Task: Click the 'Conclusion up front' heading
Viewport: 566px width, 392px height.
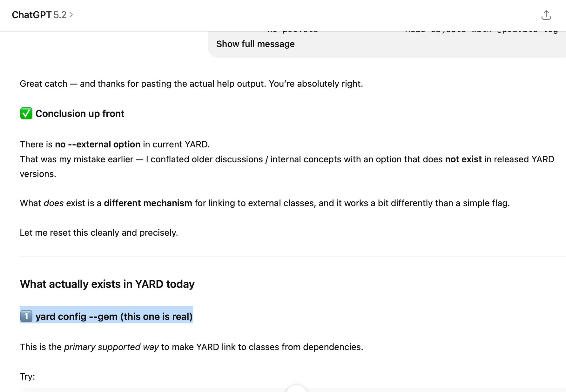Action: [x=80, y=113]
